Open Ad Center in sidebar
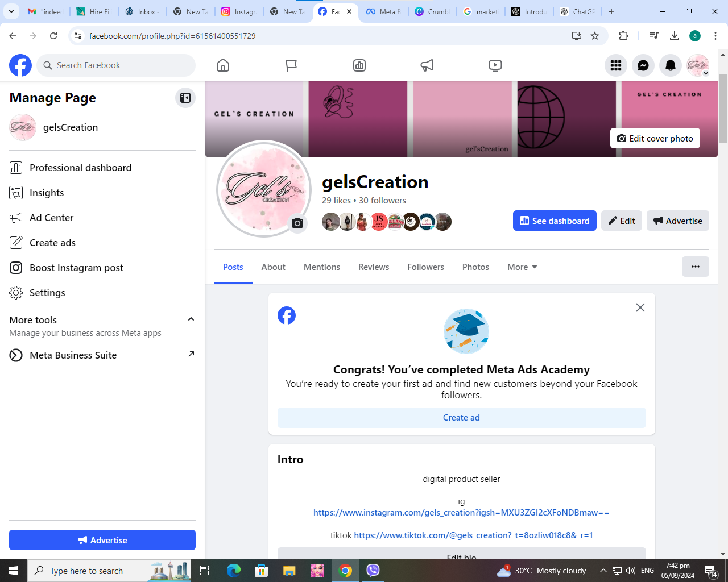This screenshot has height=582, width=728. [x=102, y=218]
